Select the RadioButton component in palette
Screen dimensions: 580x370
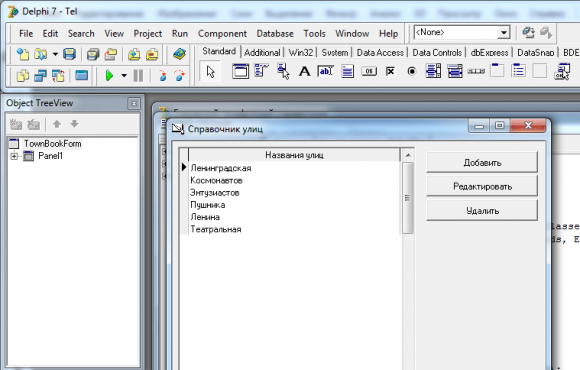tap(412, 71)
